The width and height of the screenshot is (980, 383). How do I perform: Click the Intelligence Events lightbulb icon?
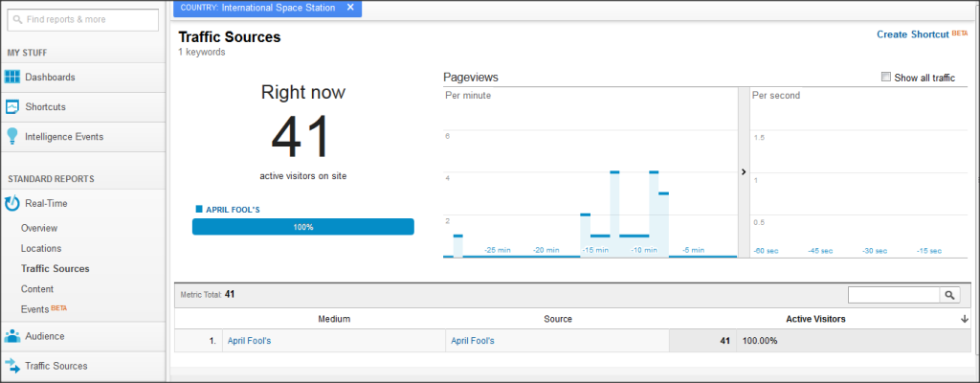point(11,136)
